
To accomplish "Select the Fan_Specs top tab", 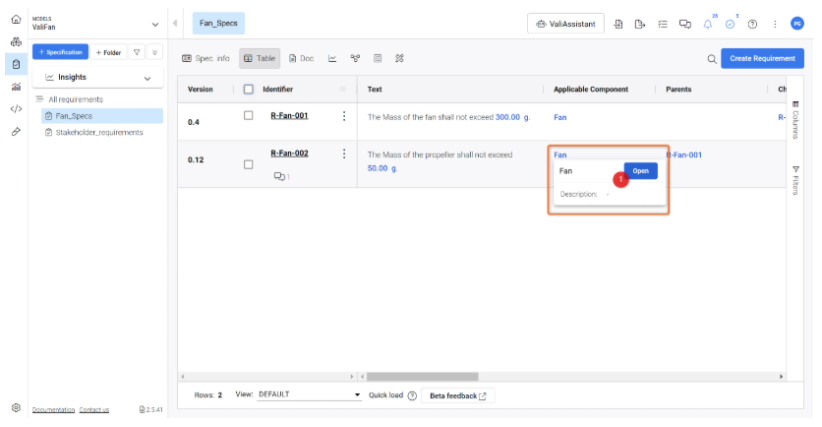I will (x=219, y=23).
